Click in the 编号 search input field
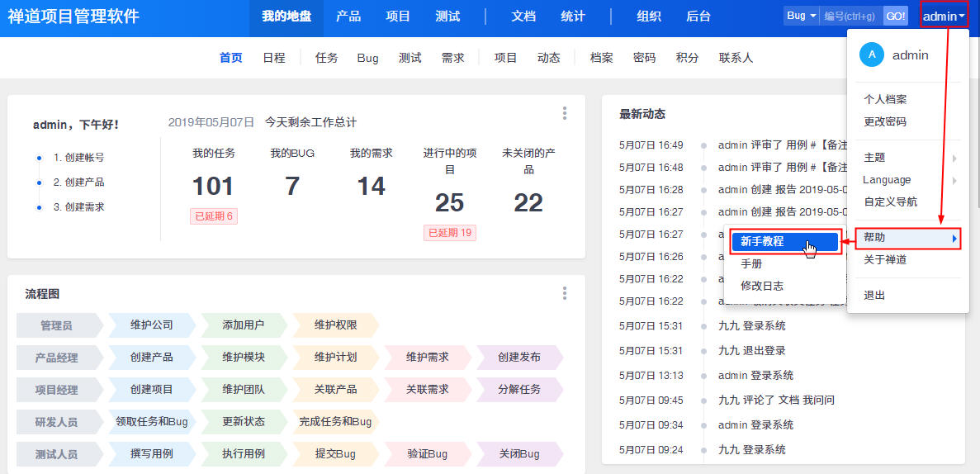 point(850,16)
